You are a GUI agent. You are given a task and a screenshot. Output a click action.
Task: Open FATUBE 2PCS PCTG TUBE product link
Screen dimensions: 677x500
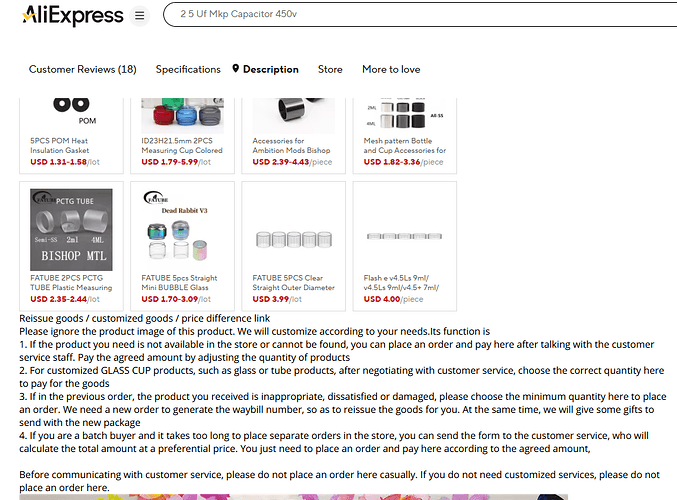71,283
